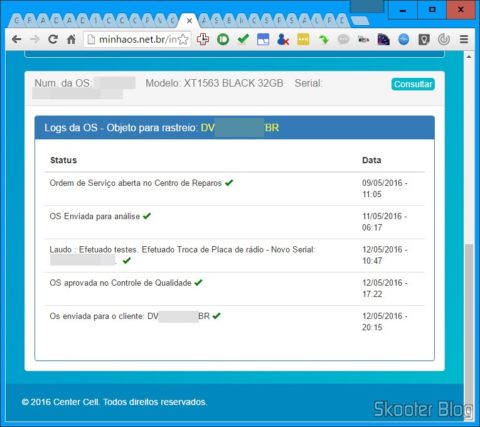Open the green circle extension icon

click(223, 39)
